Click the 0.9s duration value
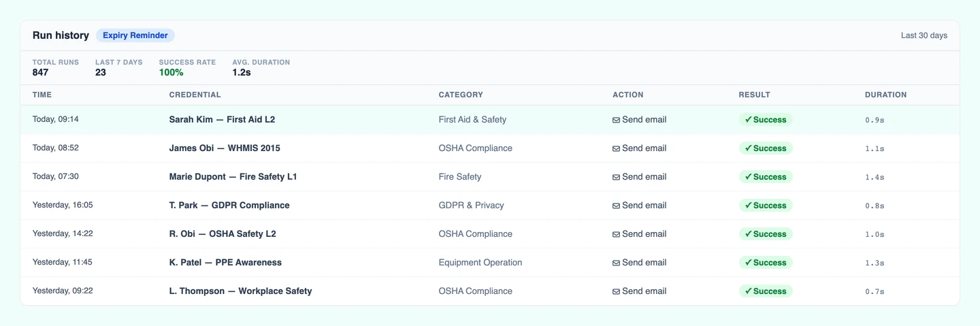The height and width of the screenshot is (326, 980). 875,120
